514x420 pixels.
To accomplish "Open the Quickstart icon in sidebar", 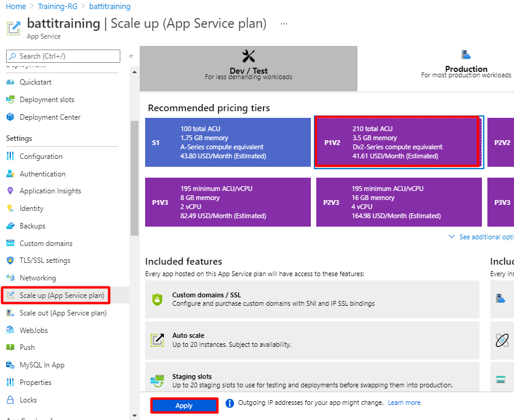I will tap(10, 82).
